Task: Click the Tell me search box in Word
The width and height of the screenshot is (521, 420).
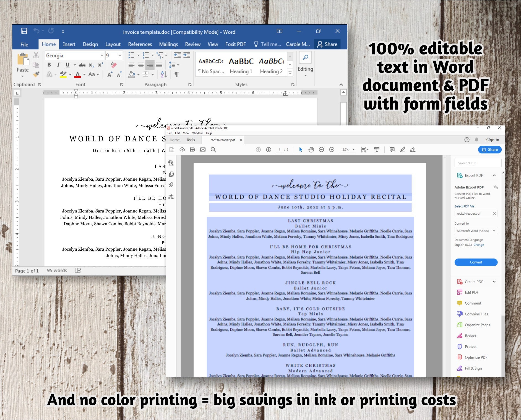Action: click(x=267, y=44)
